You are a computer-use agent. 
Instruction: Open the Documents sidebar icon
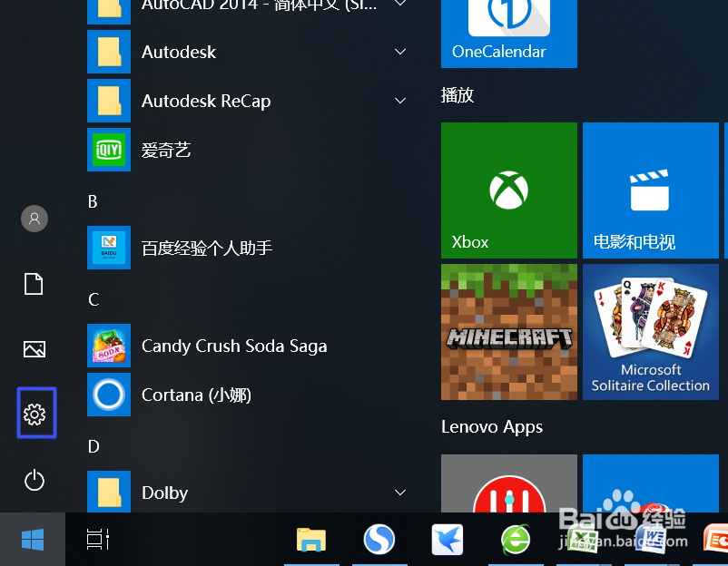34,284
